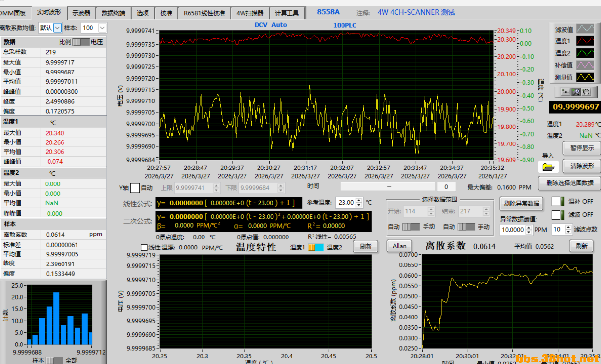Enable the Y轴 自动 checkbox
The image size is (601, 364).
[x=135, y=188]
